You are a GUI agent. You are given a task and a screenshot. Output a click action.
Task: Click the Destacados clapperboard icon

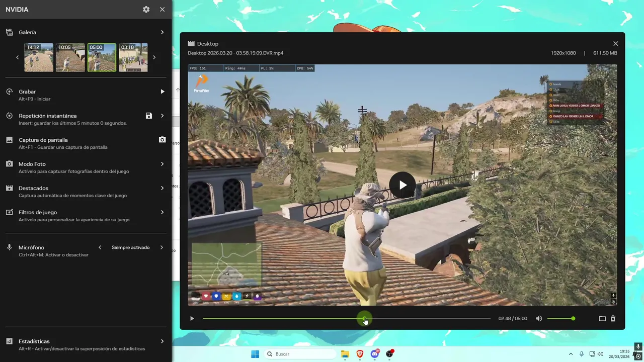(x=9, y=188)
